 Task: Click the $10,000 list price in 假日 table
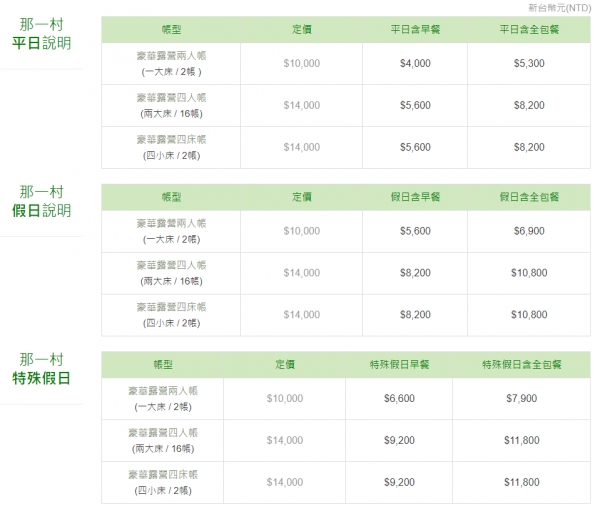click(301, 231)
